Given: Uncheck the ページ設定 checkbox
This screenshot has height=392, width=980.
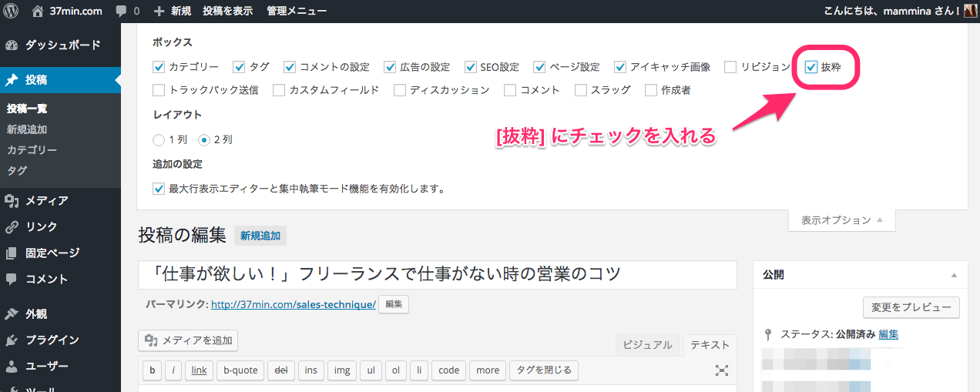Looking at the screenshot, I should [539, 67].
